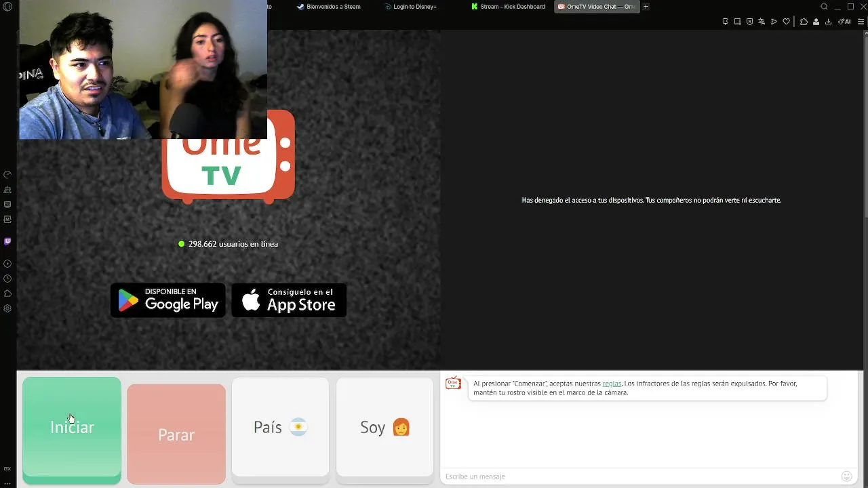The image size is (868, 488).
Task: Switch to the Stream - Kick Dashboard tab
Action: click(509, 7)
